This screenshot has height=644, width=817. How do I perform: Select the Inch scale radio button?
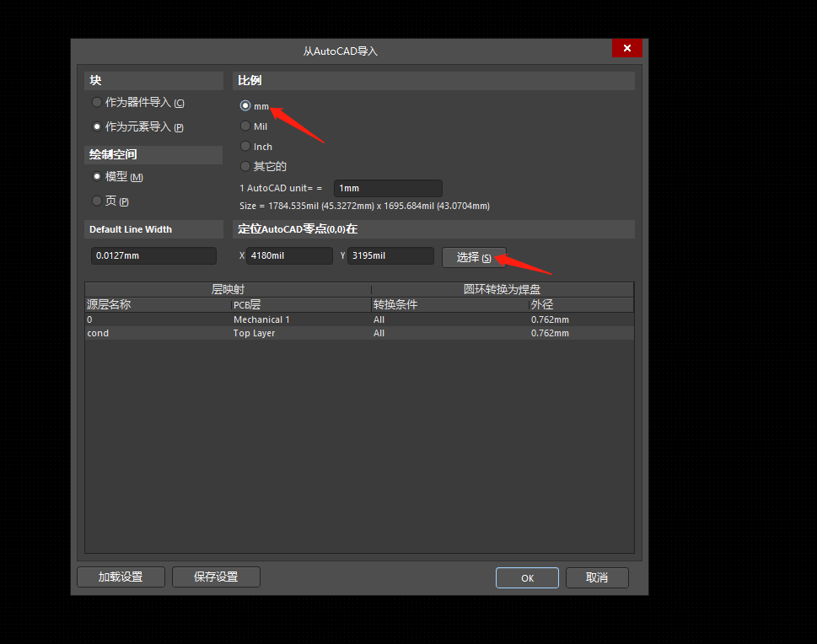tap(245, 147)
